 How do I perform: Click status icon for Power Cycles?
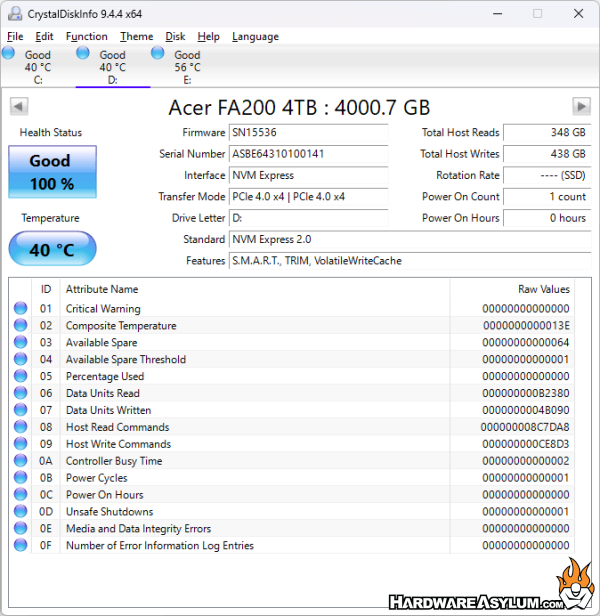click(x=20, y=477)
